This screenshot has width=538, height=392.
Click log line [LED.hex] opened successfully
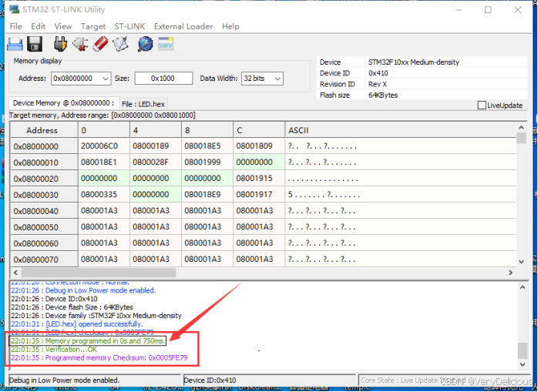(x=77, y=324)
